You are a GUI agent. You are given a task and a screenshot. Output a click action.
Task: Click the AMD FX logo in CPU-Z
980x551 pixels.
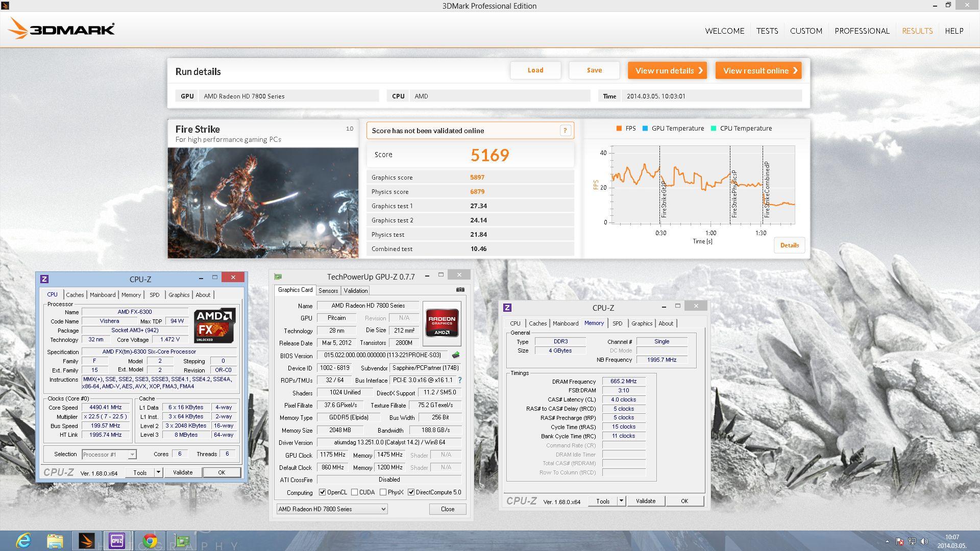214,325
